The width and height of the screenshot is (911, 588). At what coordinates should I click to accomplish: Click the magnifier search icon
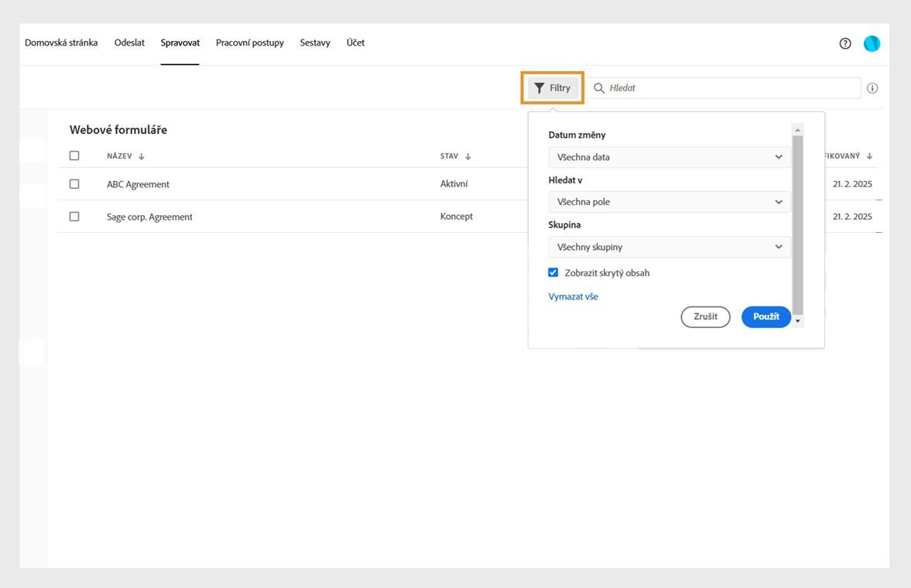(599, 88)
